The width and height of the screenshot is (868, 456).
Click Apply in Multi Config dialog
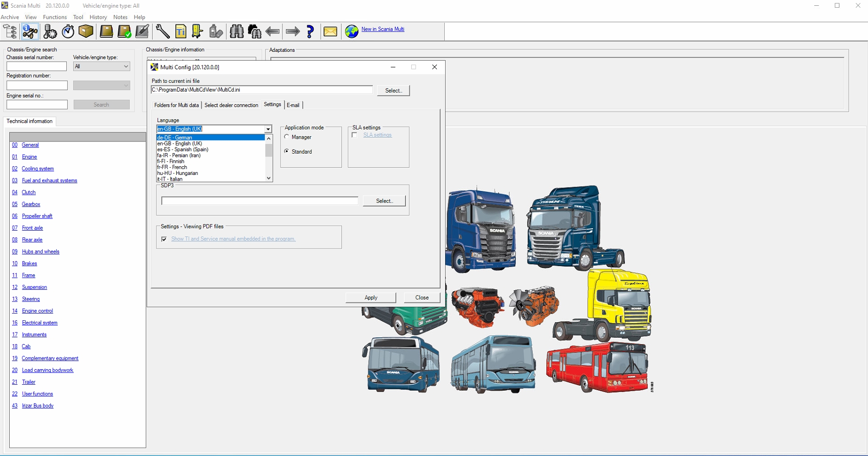pos(371,298)
